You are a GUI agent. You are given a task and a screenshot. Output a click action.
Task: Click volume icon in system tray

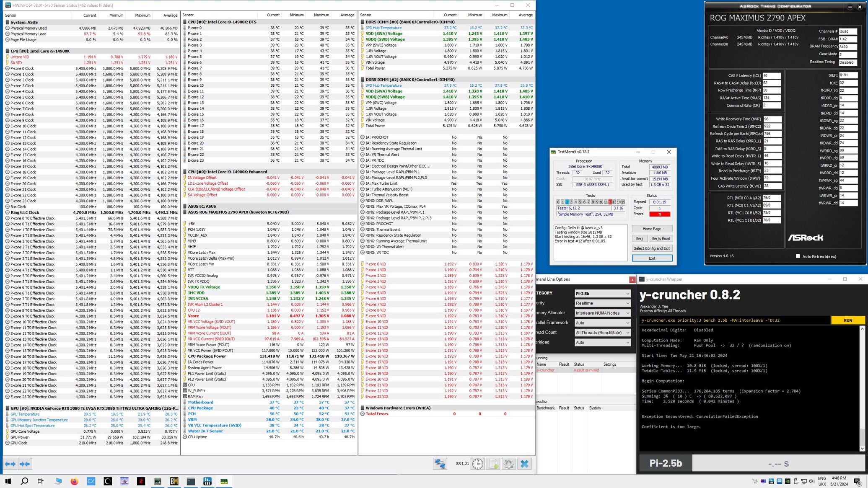pos(811,481)
